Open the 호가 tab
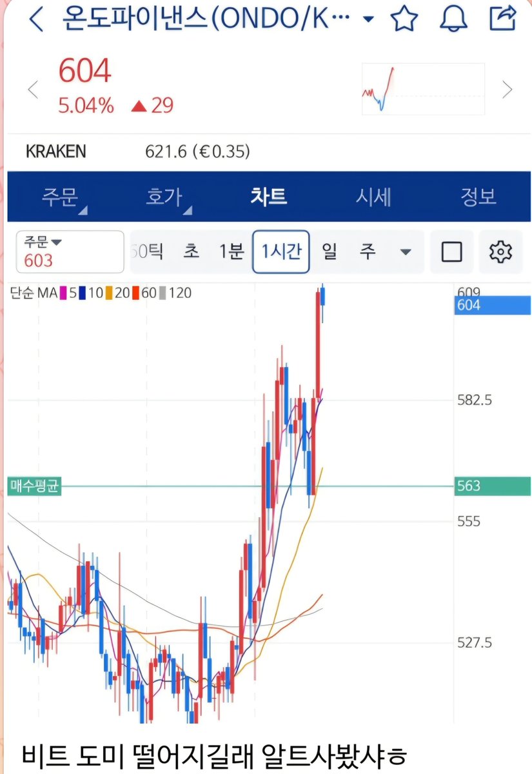Image resolution: width=532 pixels, height=774 pixels. [165, 197]
